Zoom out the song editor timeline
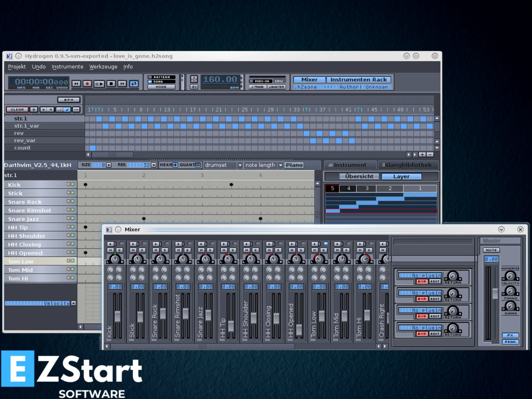This screenshot has height=399, width=532. tap(430, 155)
